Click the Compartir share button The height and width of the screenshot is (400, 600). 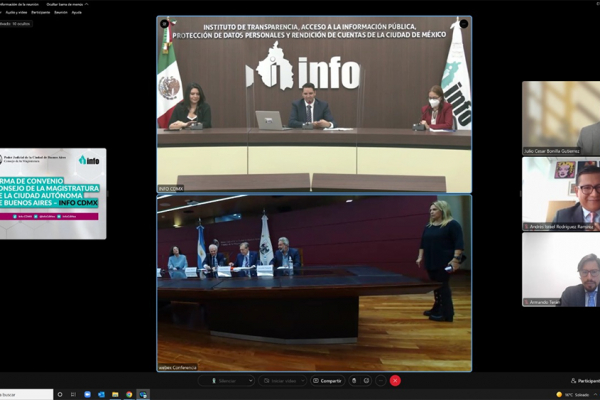click(x=328, y=381)
